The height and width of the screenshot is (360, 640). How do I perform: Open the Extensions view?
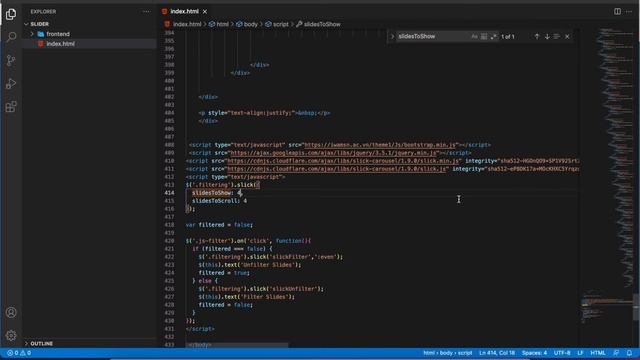(x=11, y=107)
